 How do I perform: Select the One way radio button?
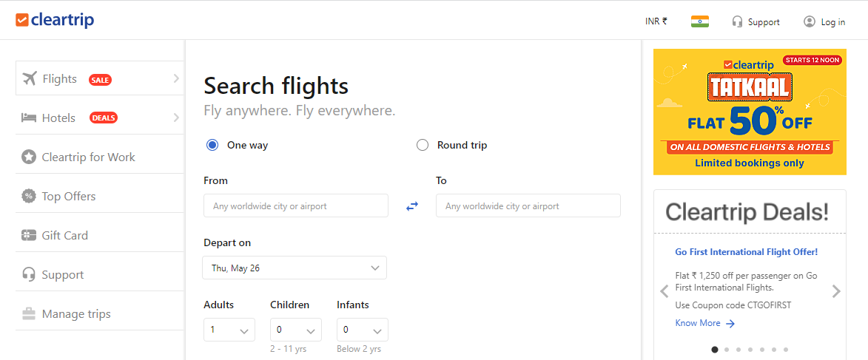(x=212, y=145)
